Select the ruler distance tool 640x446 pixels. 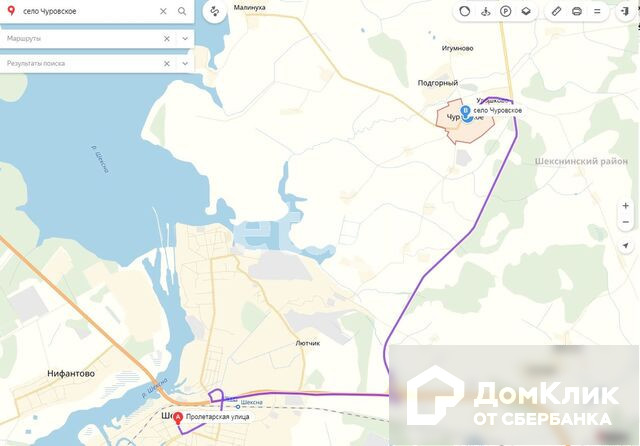(x=556, y=11)
